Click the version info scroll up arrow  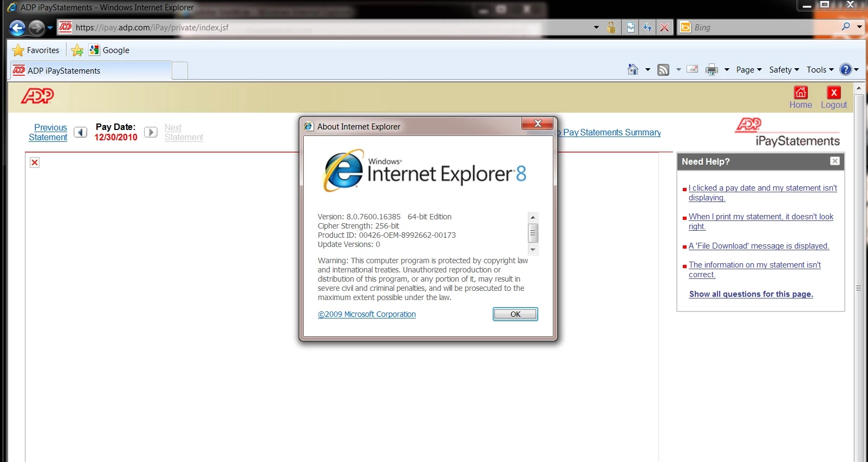tap(533, 217)
